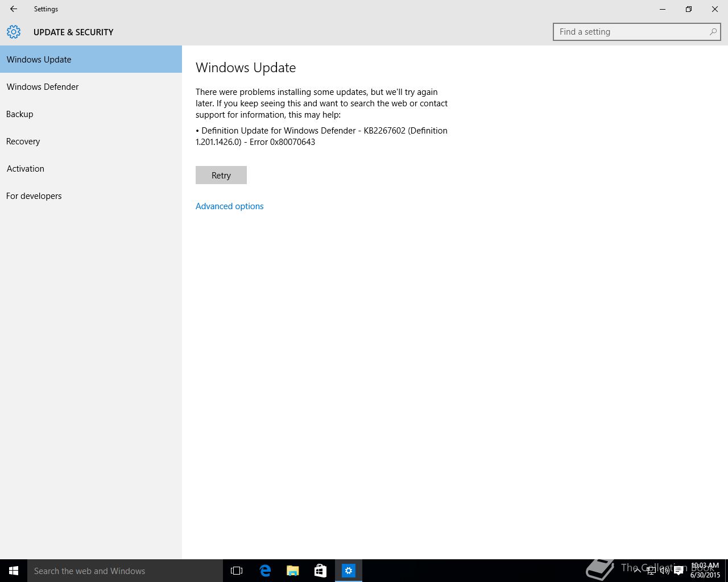Switch to the Settings app taskbar icon
The height and width of the screenshot is (582, 728).
pos(348,571)
